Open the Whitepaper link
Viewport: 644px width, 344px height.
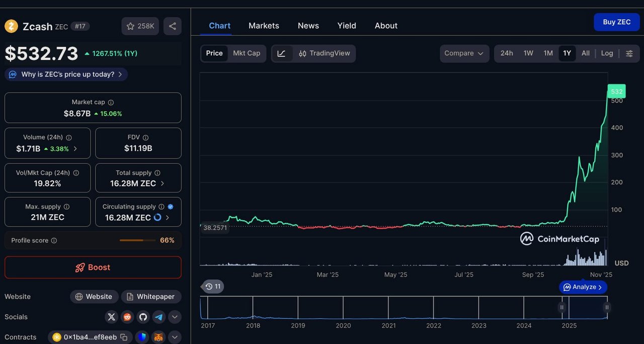[151, 297]
